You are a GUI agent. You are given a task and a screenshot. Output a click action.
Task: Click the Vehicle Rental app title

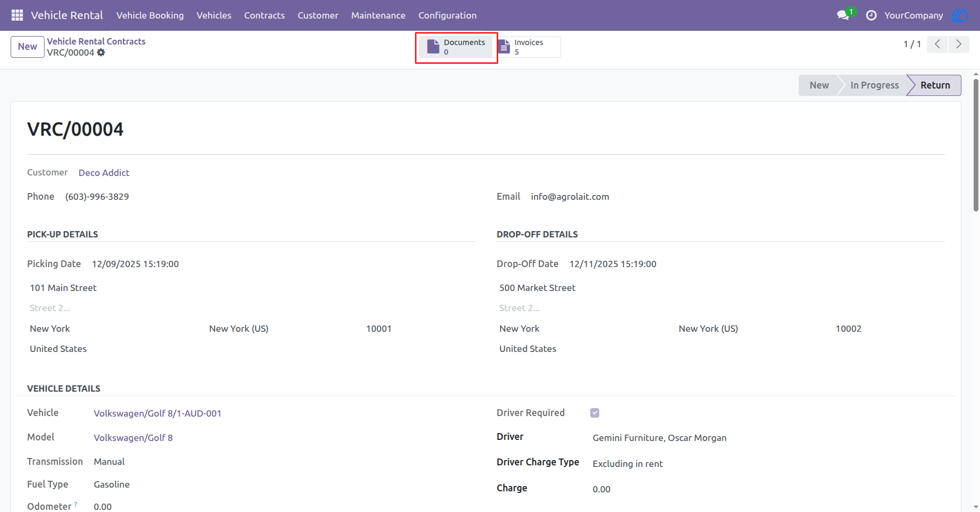click(x=67, y=15)
